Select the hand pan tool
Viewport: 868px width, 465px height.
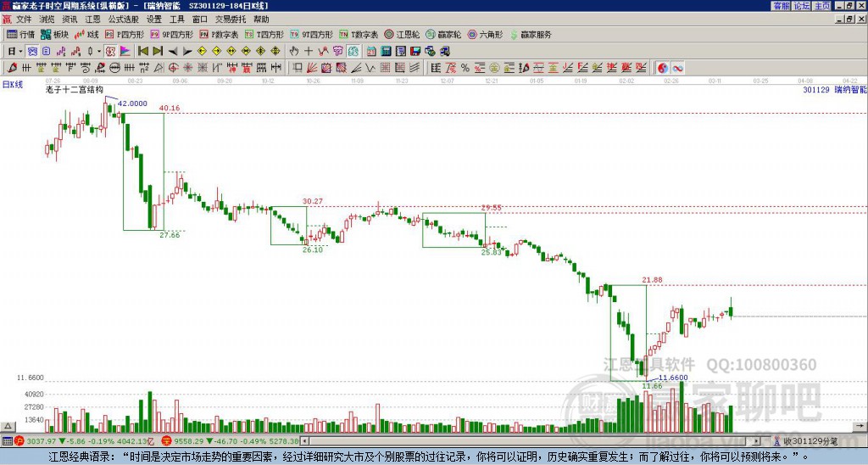pyautogui.click(x=294, y=52)
